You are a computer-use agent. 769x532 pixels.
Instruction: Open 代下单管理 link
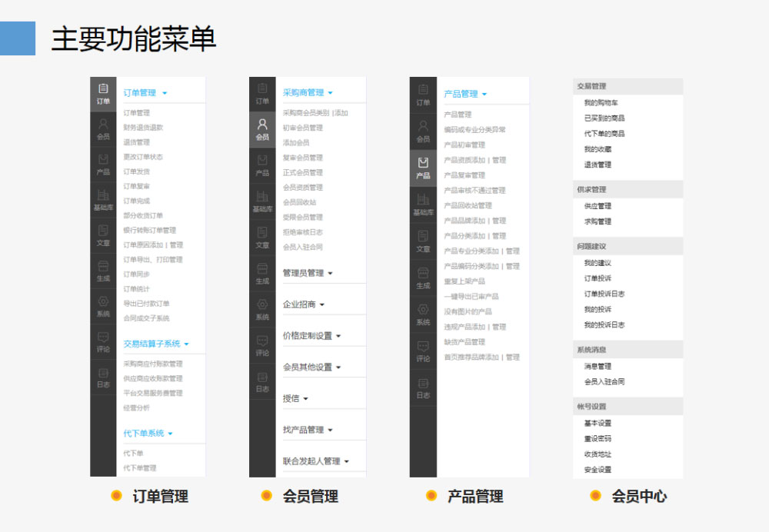[140, 468]
